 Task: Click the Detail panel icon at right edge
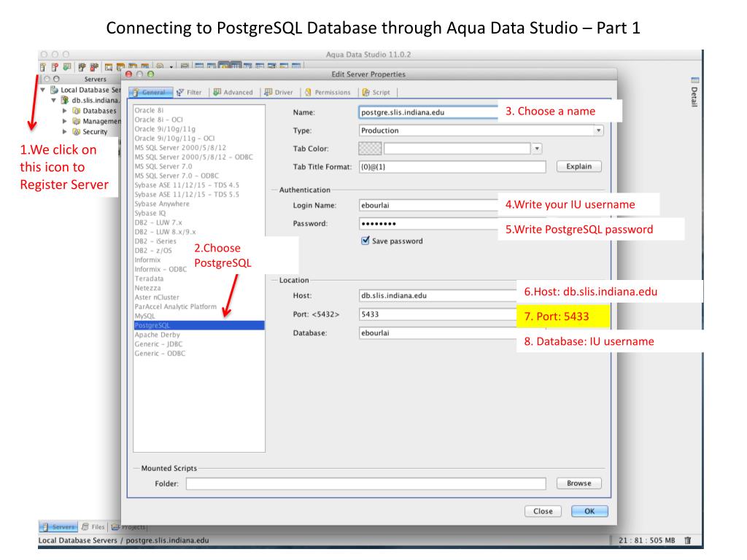(694, 80)
